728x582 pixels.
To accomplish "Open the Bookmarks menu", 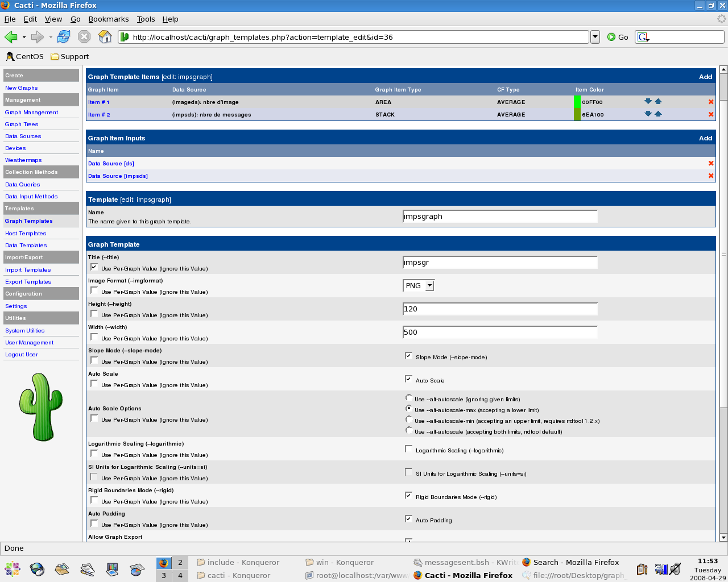I will tap(109, 19).
